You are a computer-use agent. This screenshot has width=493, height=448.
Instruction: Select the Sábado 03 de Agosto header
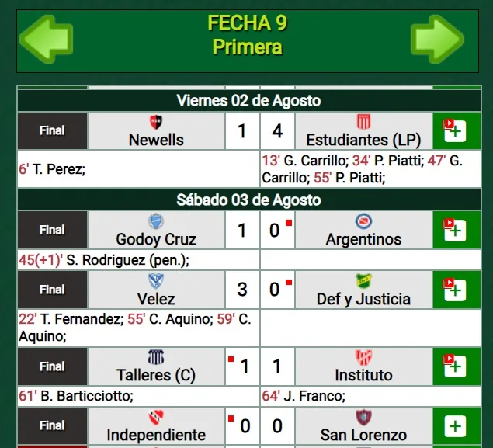pyautogui.click(x=248, y=200)
